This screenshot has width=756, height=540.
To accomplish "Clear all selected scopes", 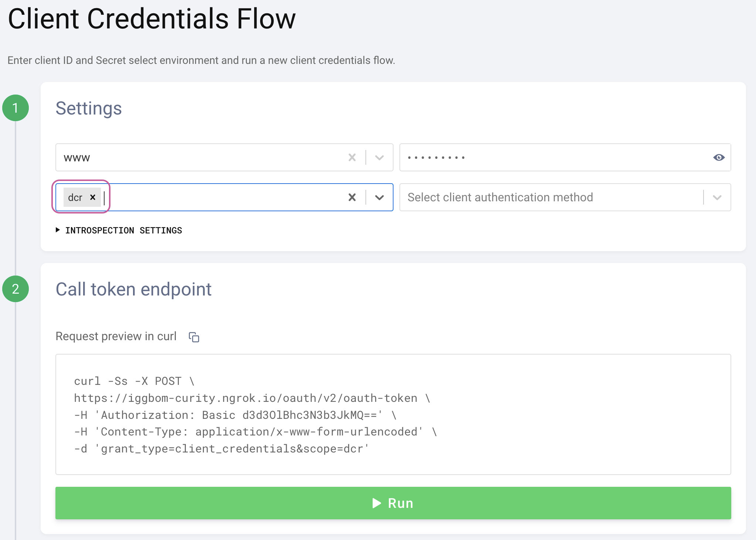I will point(352,197).
